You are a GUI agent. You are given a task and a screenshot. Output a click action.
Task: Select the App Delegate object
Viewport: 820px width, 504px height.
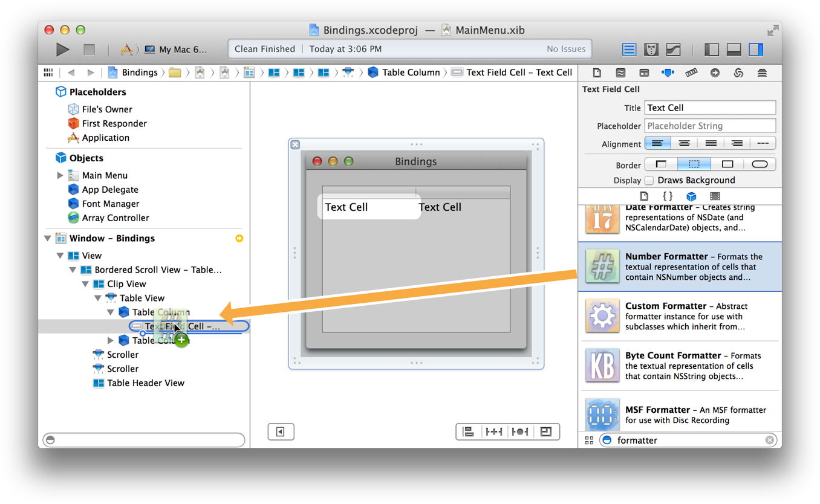click(103, 190)
